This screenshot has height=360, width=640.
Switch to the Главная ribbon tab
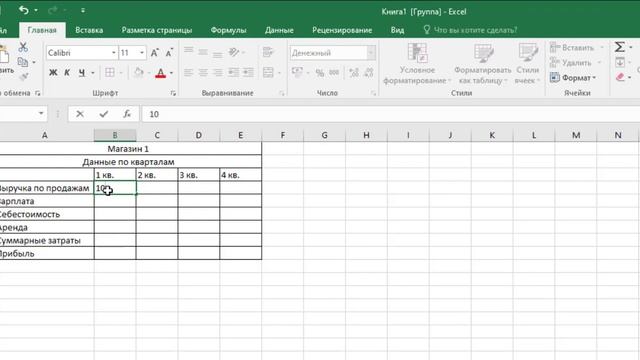coord(42,30)
